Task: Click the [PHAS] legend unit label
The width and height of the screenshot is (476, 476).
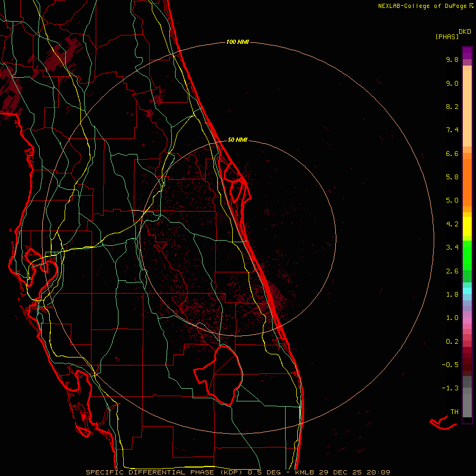Action: coord(447,36)
